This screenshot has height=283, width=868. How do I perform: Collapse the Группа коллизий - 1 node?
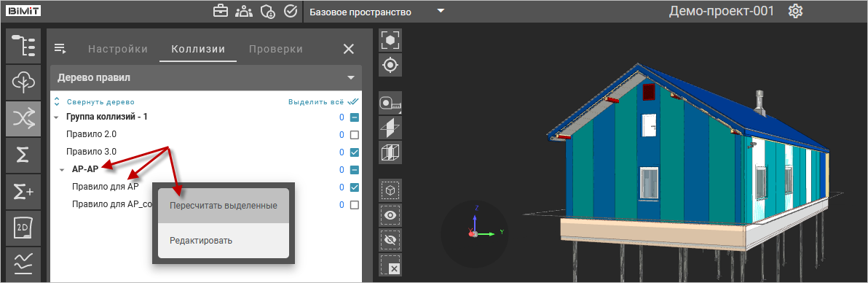point(57,117)
